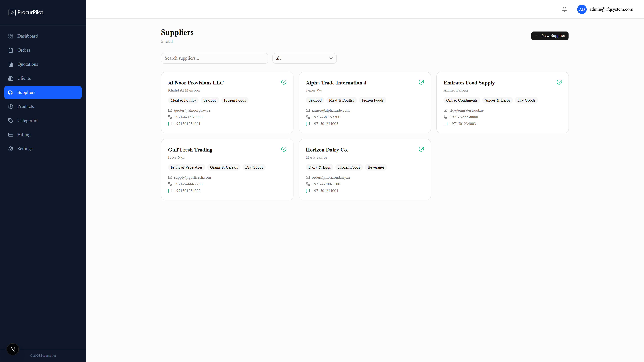The width and height of the screenshot is (644, 362).
Task: Open Al Noor Provisions LLC card
Action: click(x=227, y=102)
